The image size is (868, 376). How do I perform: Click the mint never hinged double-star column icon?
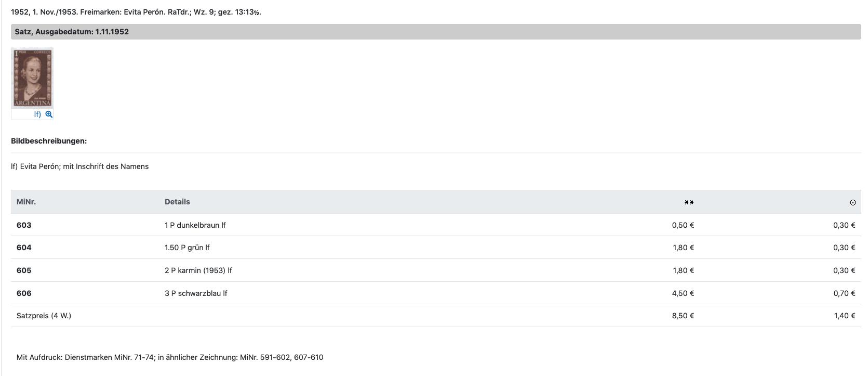(689, 202)
